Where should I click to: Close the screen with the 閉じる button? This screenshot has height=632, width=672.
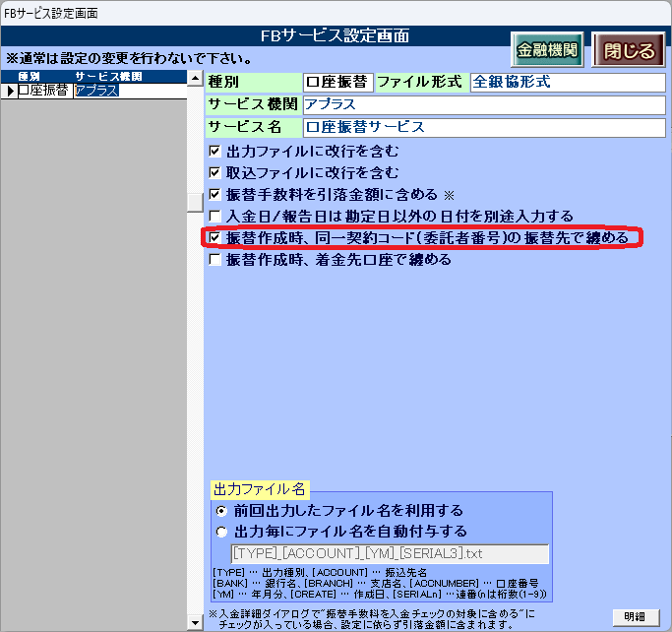pyautogui.click(x=628, y=50)
